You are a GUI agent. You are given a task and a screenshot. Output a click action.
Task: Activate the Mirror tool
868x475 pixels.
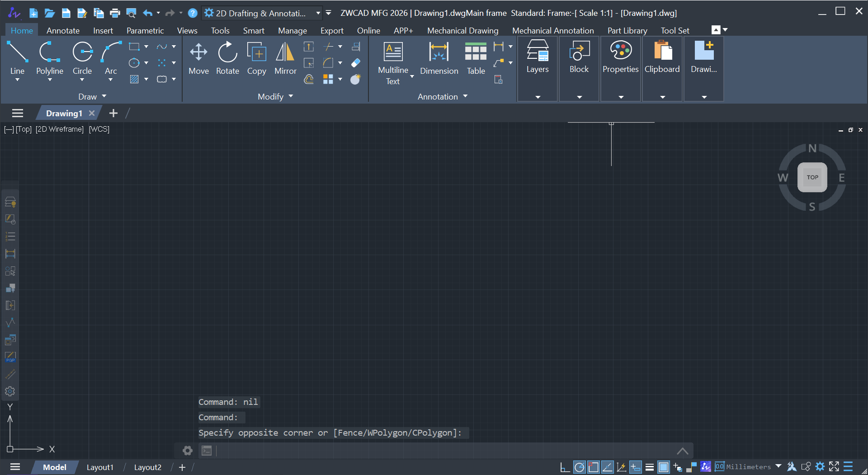(285, 57)
